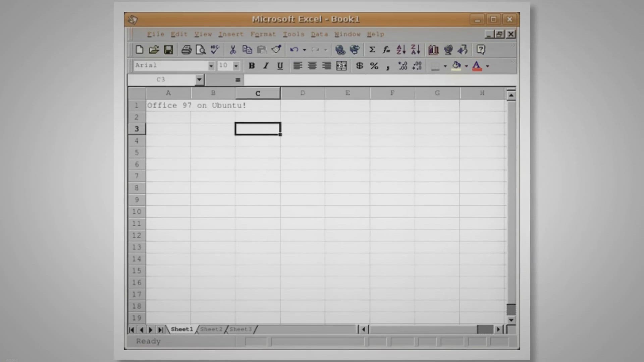Open the Drawing toolbar icon
Image resolution: width=644 pixels, height=362 pixels.
[463, 50]
